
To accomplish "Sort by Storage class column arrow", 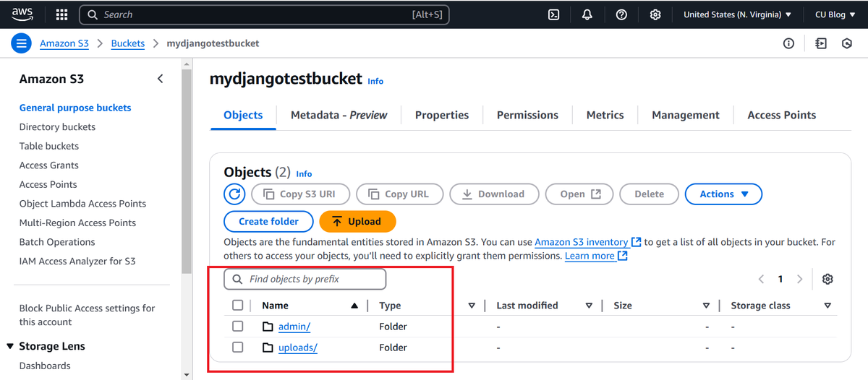I will (x=827, y=306).
